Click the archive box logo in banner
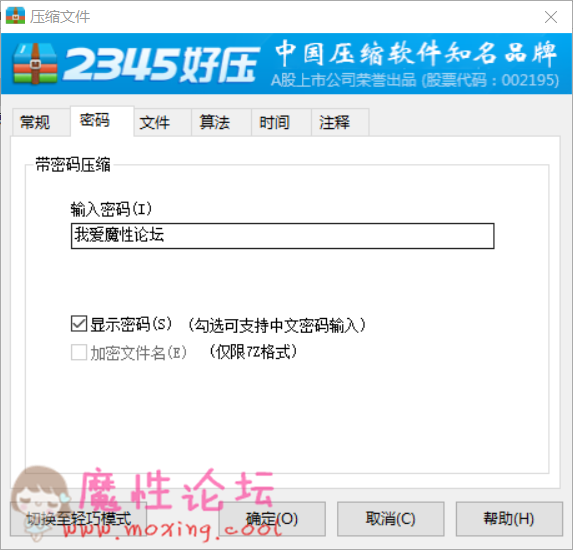 coord(35,64)
